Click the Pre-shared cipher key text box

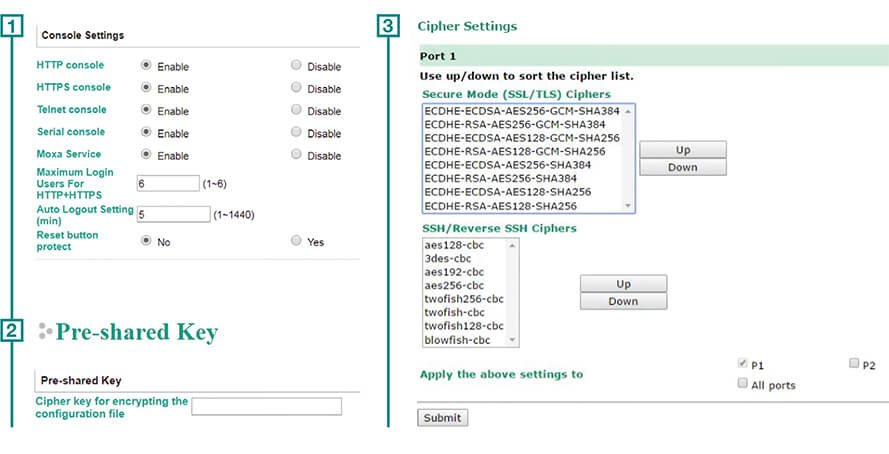coord(266,406)
